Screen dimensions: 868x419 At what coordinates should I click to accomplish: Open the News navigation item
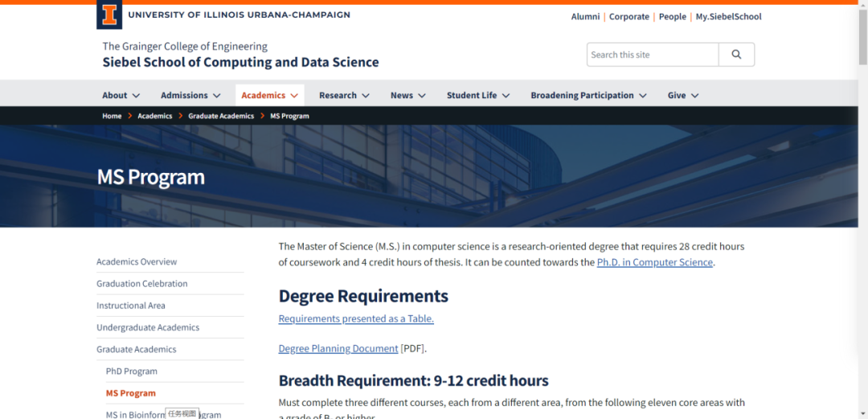pyautogui.click(x=401, y=96)
